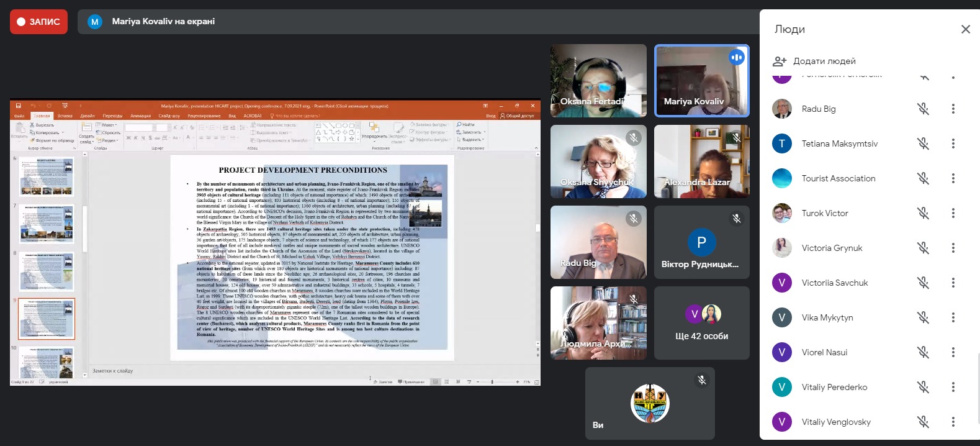
Task: Open more options for Tourist Association
Action: point(953,178)
